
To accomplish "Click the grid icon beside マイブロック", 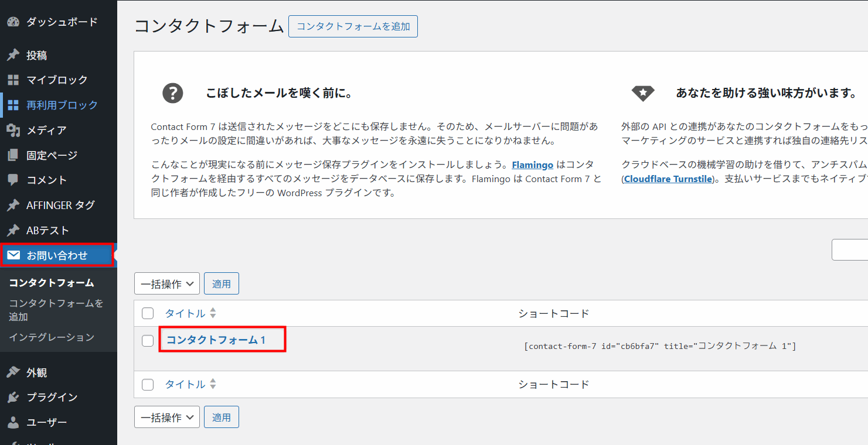I will (13, 80).
